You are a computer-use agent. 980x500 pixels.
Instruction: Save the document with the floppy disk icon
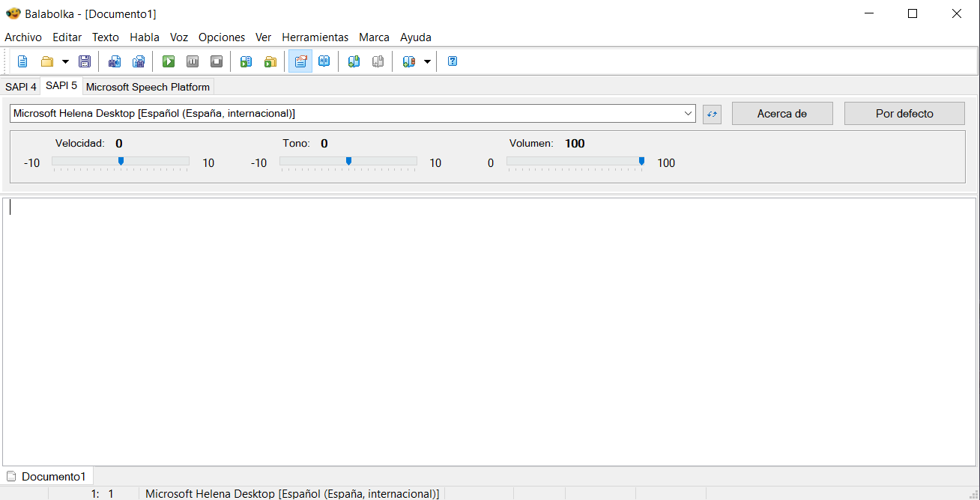(x=85, y=61)
